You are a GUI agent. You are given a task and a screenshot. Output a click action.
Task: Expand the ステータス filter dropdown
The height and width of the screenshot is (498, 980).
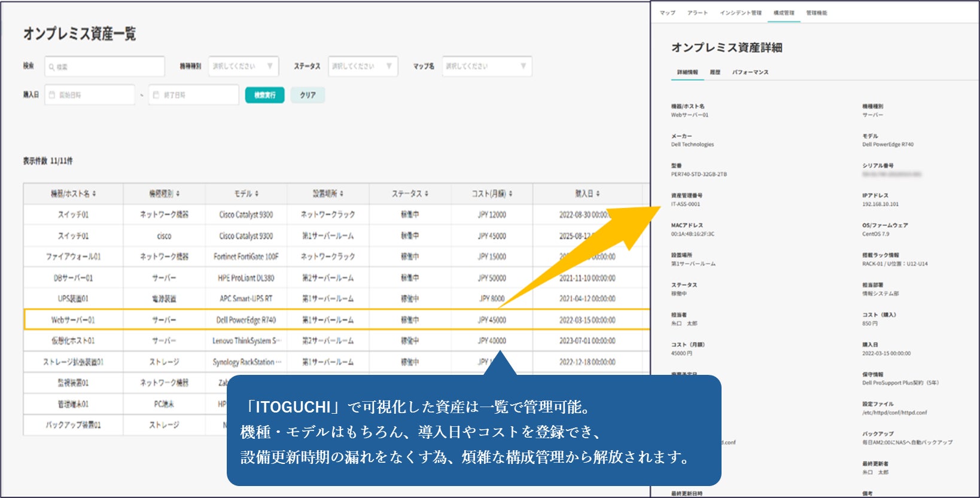(x=363, y=66)
